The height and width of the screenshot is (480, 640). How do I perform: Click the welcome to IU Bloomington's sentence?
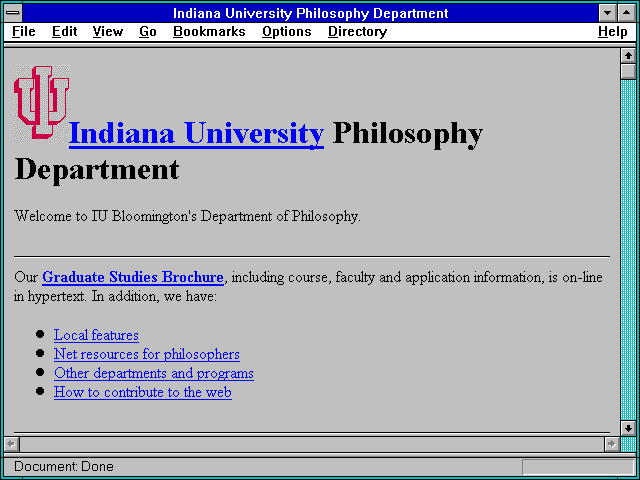tap(187, 216)
